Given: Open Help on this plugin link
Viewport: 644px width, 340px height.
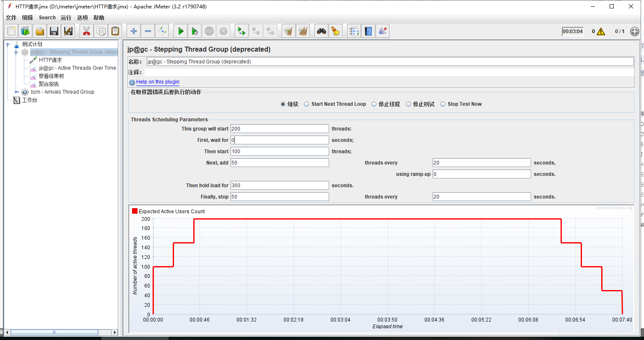Looking at the screenshot, I should pyautogui.click(x=158, y=82).
